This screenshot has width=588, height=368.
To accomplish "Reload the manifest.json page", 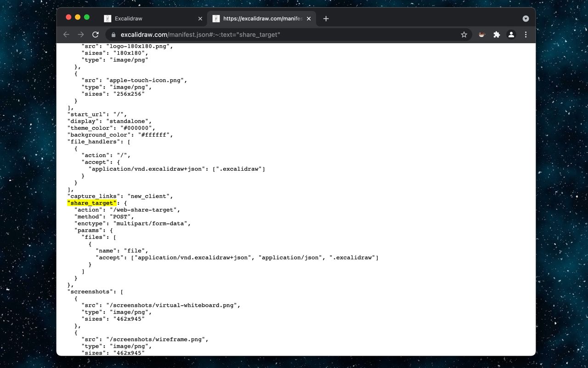I will (96, 34).
